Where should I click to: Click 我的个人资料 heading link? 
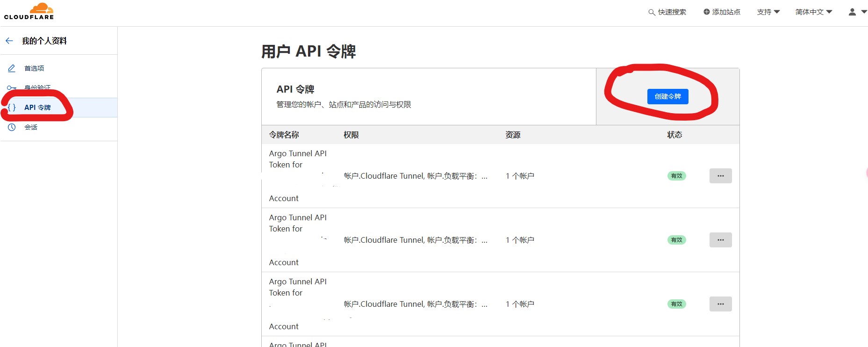(44, 41)
